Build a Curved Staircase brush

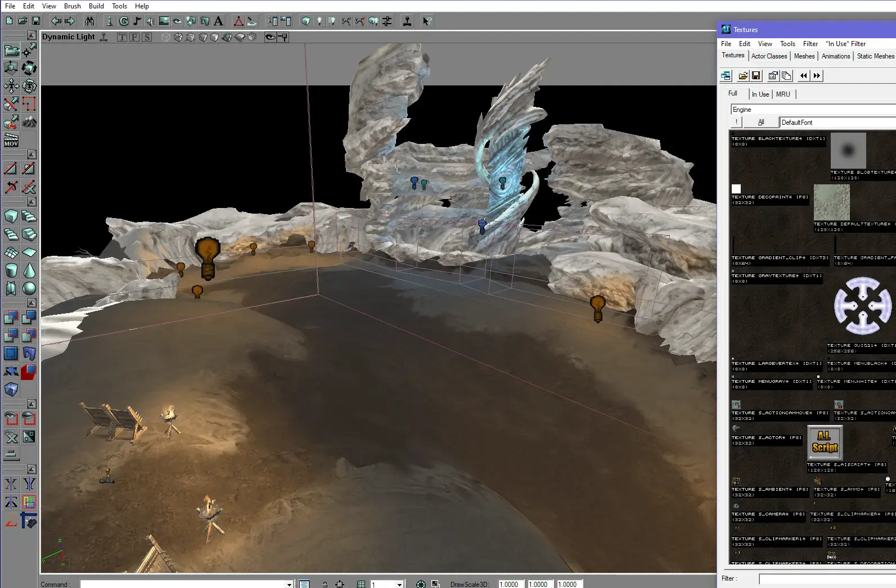point(29,216)
